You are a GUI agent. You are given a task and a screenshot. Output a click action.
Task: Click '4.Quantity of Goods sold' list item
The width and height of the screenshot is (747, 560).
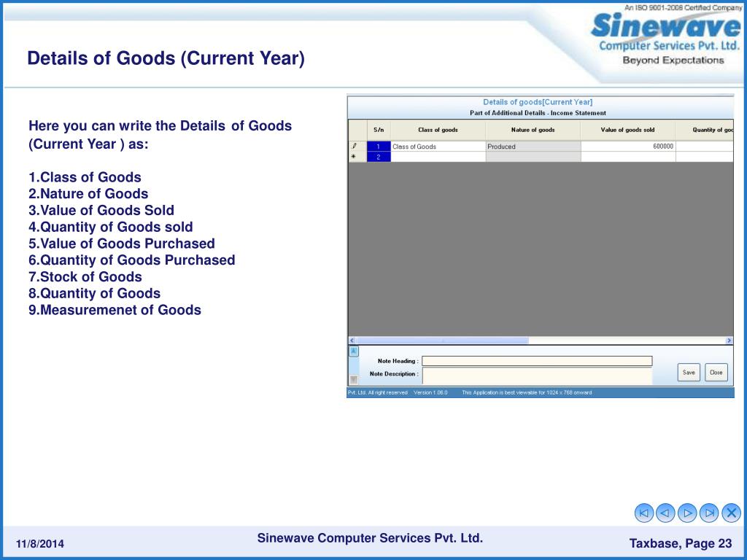[111, 227]
